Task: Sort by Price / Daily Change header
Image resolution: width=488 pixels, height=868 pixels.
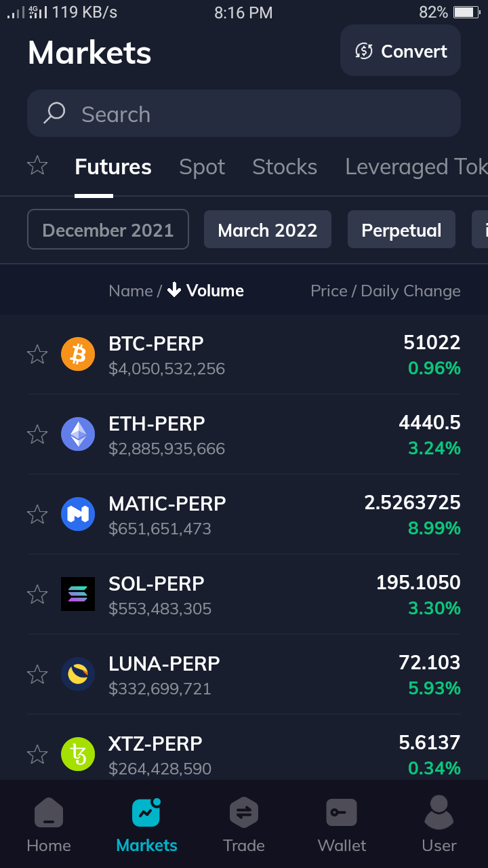Action: (x=386, y=291)
